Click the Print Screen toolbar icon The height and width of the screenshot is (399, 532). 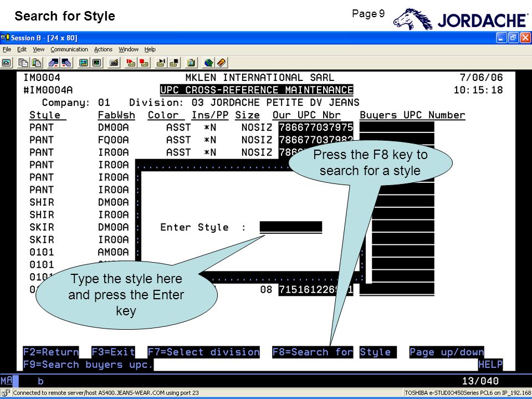click(7, 63)
